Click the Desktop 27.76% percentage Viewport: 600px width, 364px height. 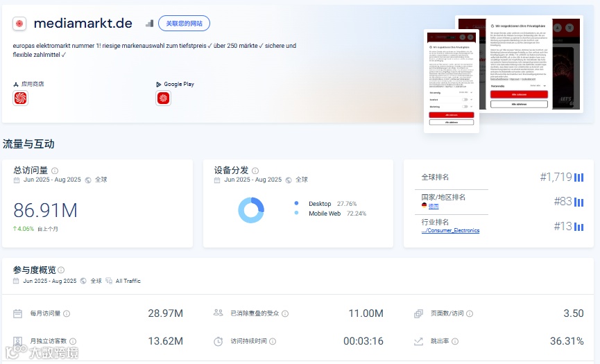pos(347,204)
